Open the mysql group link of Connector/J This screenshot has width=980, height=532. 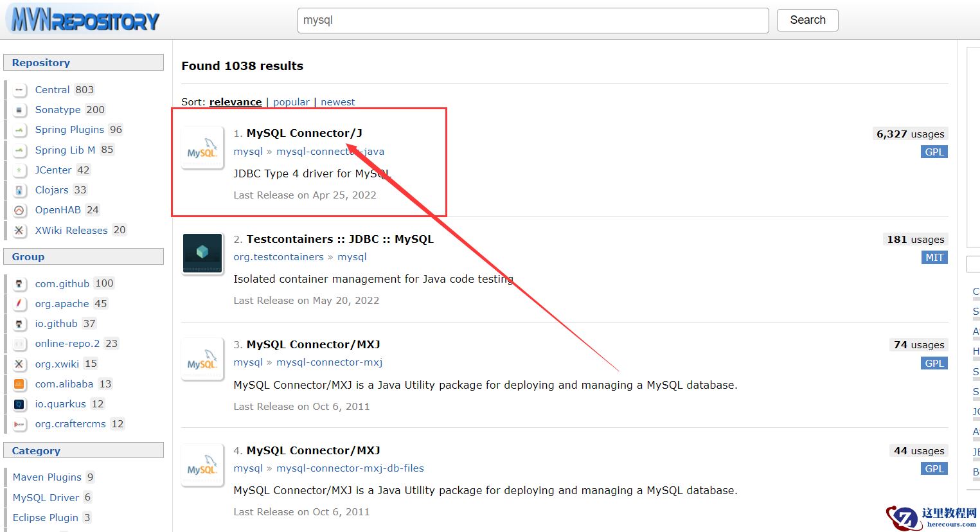248,152
